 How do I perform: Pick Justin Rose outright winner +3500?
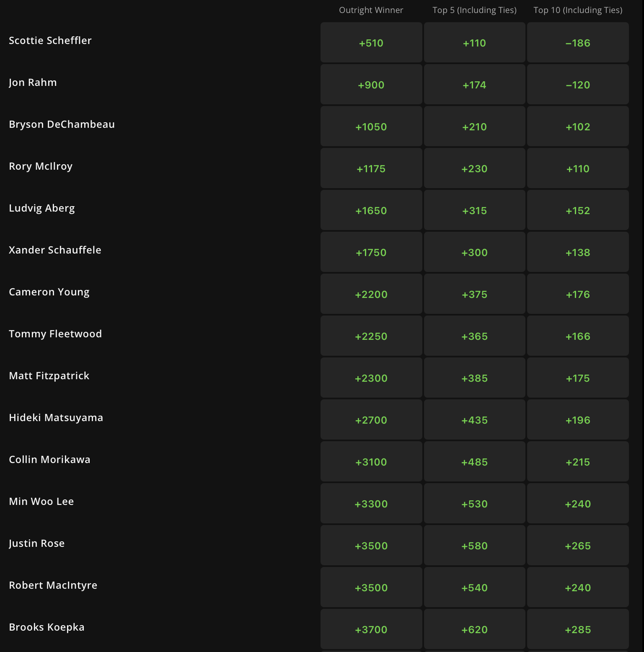371,546
